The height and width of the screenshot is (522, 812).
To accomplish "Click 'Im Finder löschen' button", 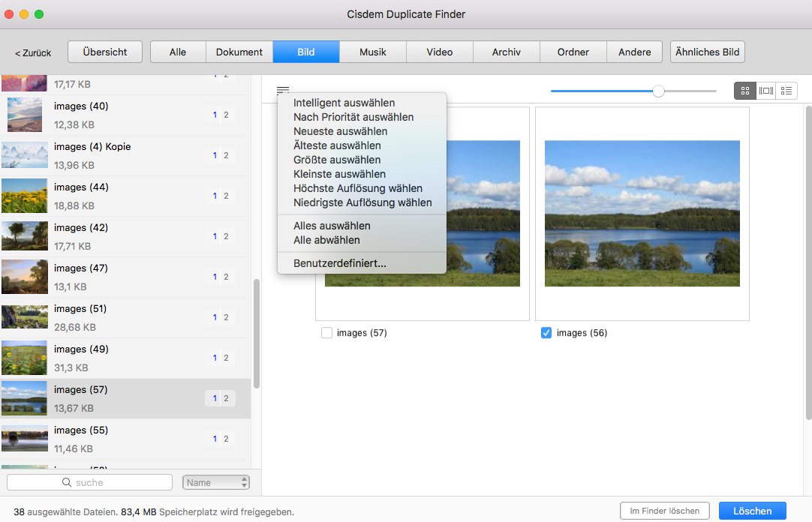I will point(664,510).
